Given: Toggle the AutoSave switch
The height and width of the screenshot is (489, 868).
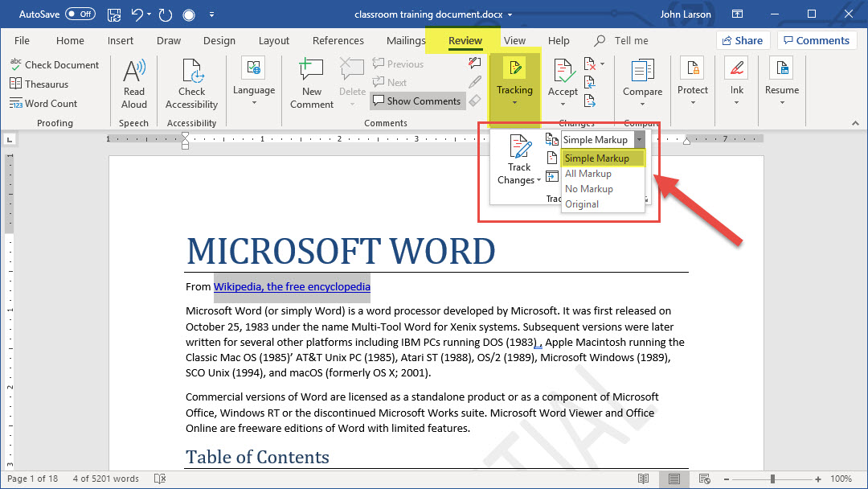Looking at the screenshot, I should [x=80, y=14].
